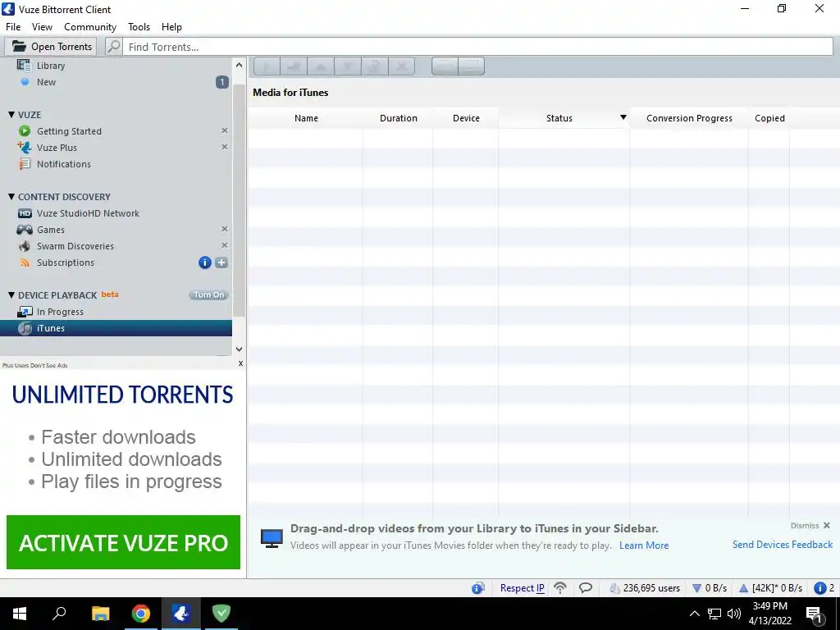
Task: Select the Games controller icon
Action: point(25,230)
